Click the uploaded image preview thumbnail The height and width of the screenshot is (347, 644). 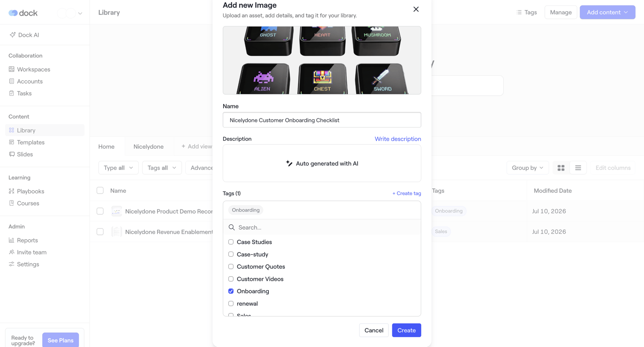[x=322, y=60]
